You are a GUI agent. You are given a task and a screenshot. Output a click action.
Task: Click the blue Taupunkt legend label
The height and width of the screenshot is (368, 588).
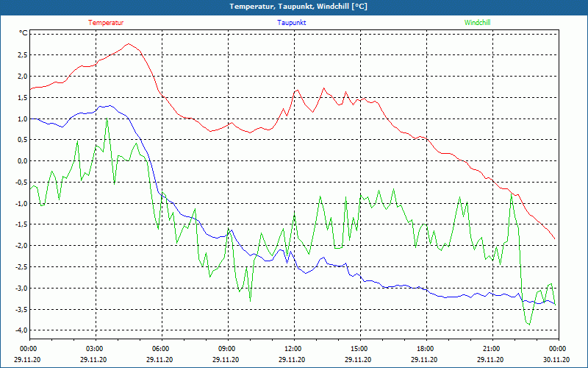coord(291,23)
